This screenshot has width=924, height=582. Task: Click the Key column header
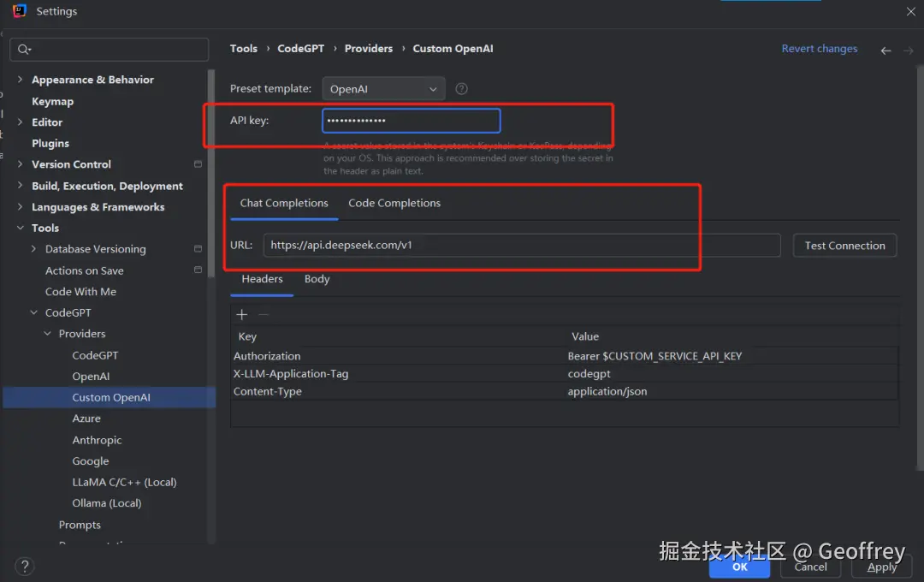[247, 336]
